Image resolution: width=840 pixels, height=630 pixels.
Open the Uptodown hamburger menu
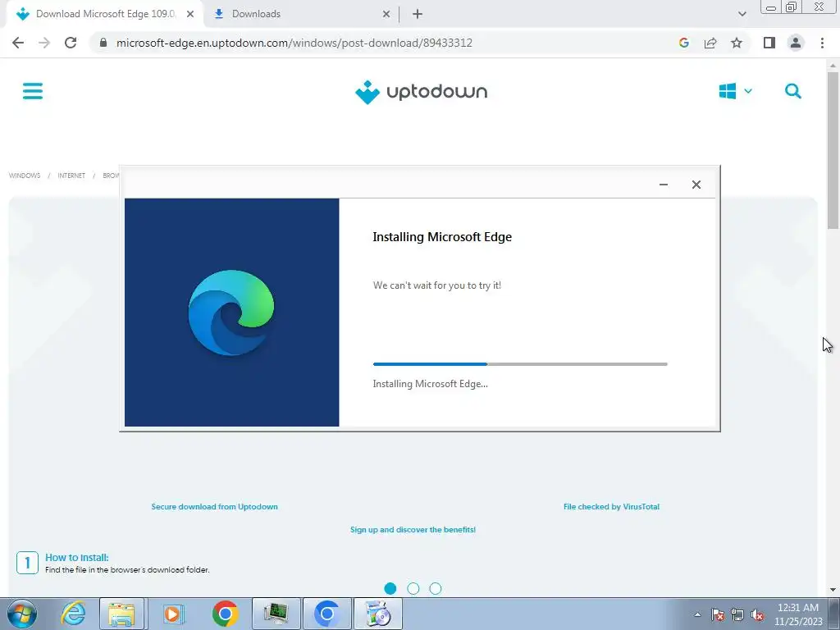click(x=33, y=91)
